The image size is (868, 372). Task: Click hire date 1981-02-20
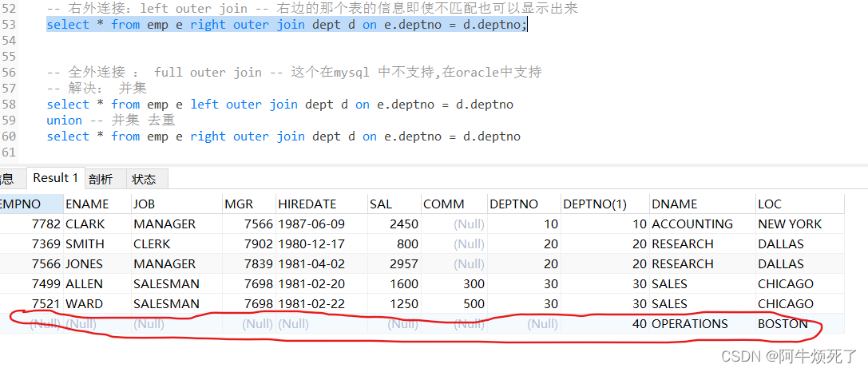[x=321, y=283]
